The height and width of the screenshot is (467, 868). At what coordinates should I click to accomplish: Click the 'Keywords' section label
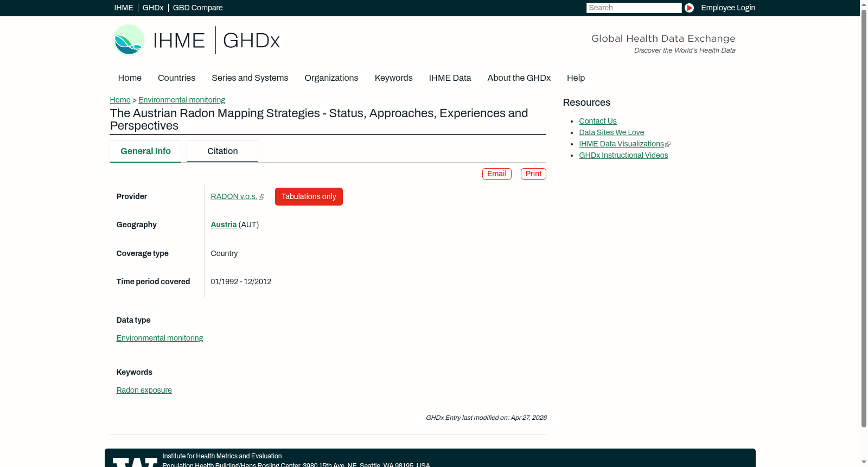pyautogui.click(x=135, y=372)
